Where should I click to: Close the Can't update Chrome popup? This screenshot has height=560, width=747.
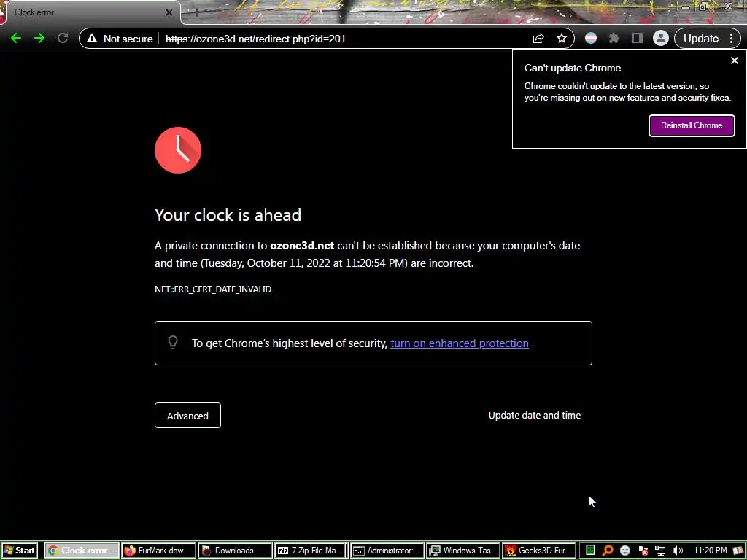(735, 61)
